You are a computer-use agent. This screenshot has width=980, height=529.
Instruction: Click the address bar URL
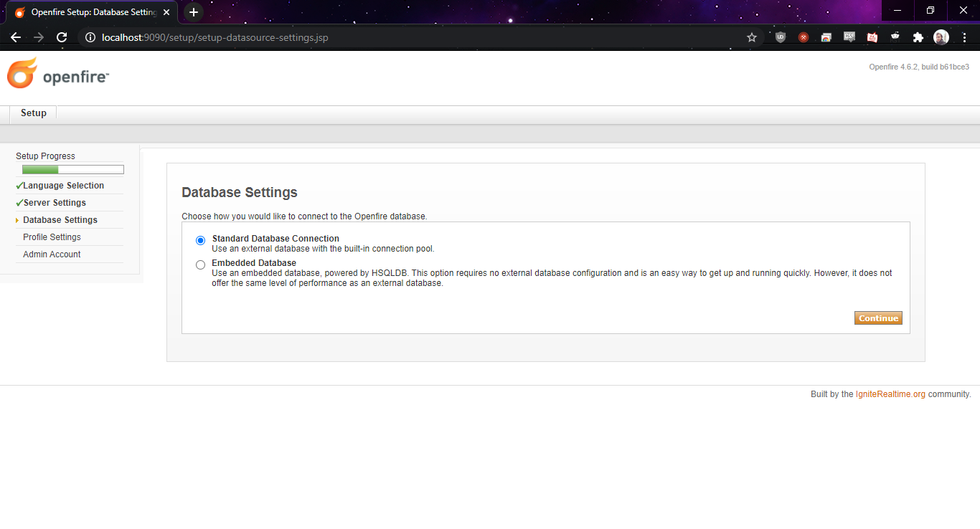215,37
